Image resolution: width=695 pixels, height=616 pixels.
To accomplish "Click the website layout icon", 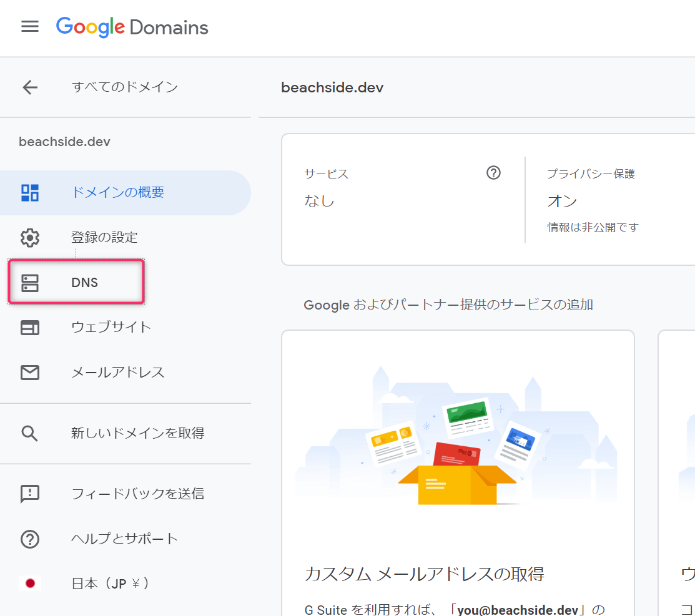I will coord(30,328).
